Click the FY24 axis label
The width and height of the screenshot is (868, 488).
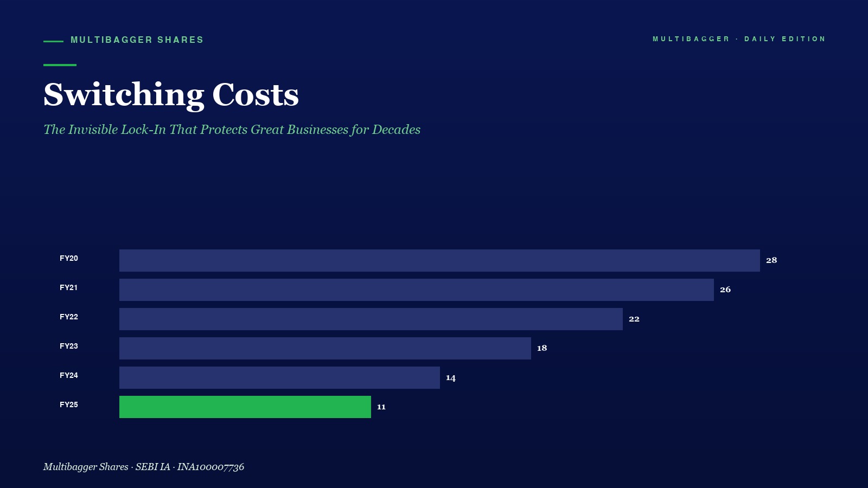tap(69, 375)
